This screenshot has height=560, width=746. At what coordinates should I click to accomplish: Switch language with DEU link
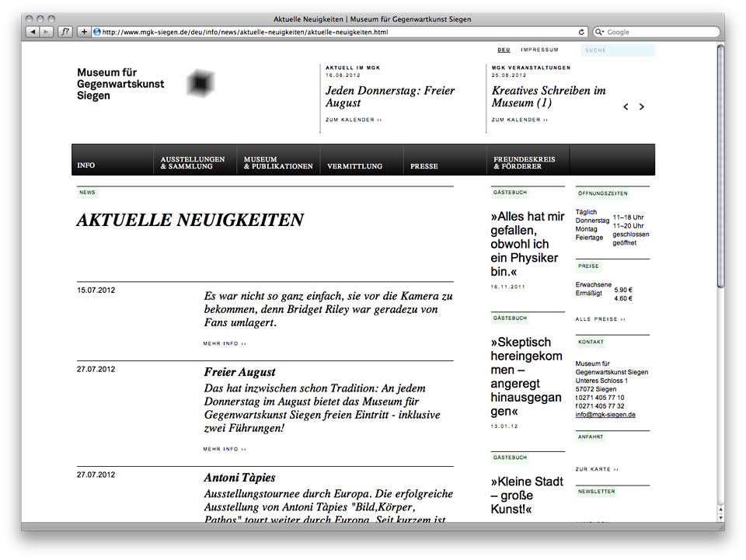[x=504, y=50]
